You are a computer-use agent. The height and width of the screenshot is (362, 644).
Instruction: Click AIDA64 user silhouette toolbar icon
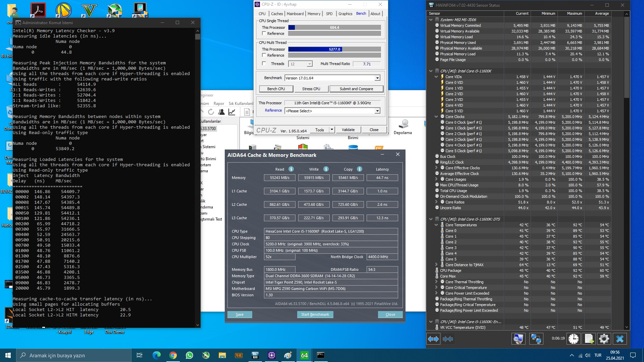pos(221,112)
